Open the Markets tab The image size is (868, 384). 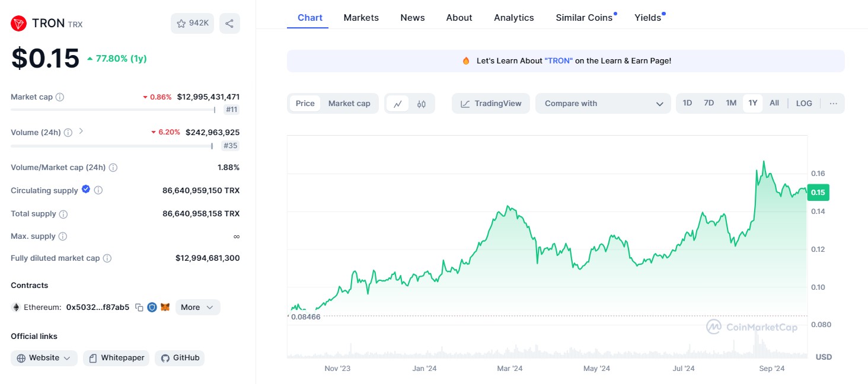tap(361, 18)
